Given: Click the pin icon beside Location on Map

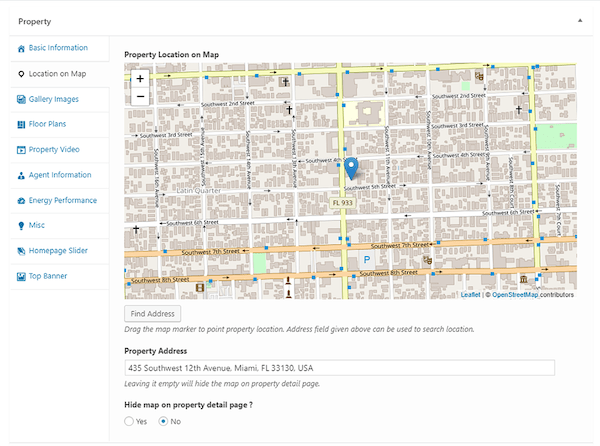Looking at the screenshot, I should coord(21,74).
